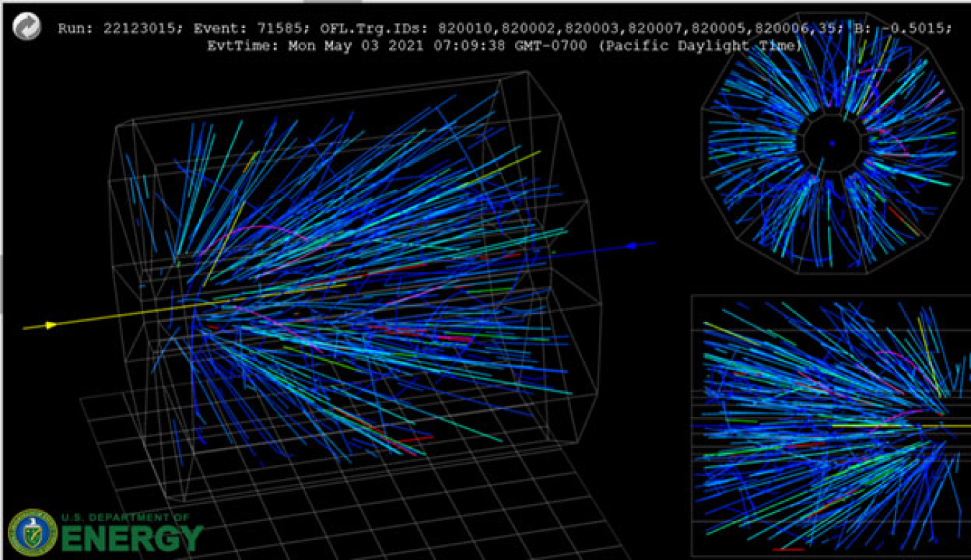The width and height of the screenshot is (971, 560).
Task: Open the side-view tracks inset panel
Action: pos(831,426)
